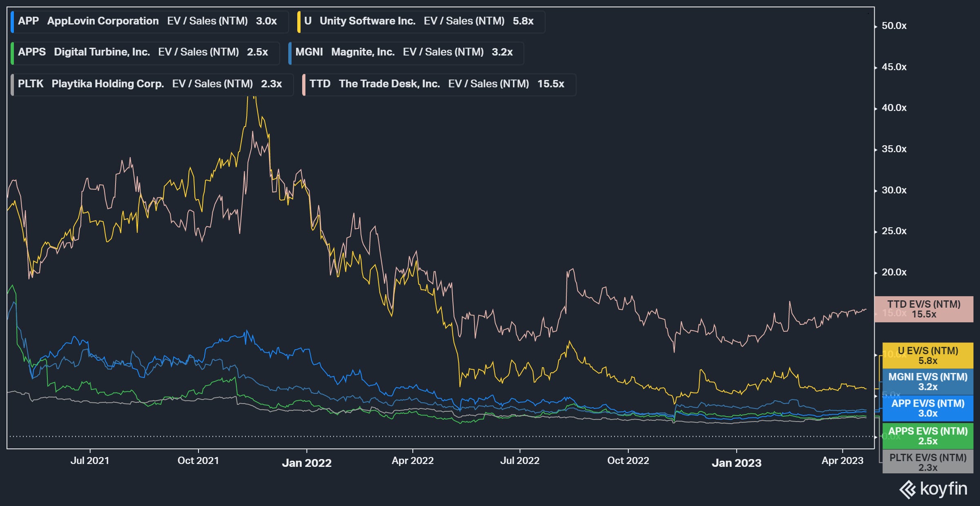Click the APPS EV/S 2.5x value tag

click(x=928, y=436)
